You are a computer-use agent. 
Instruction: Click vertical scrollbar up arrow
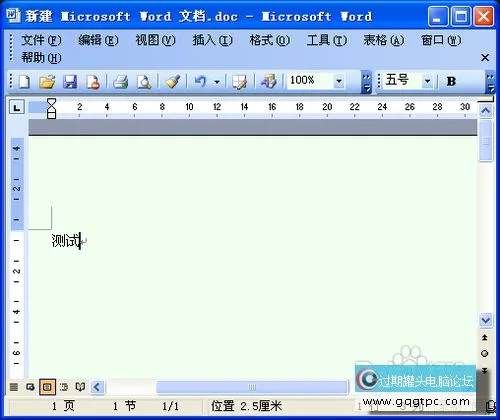click(486, 110)
